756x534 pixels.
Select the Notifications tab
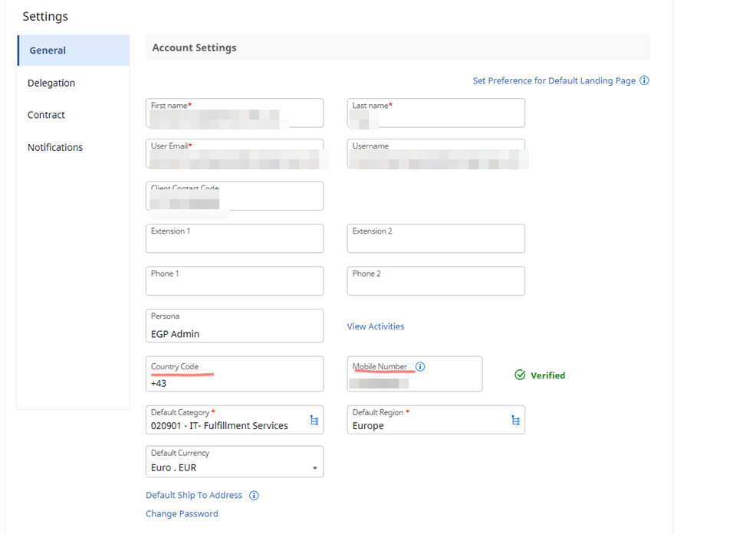pyautogui.click(x=55, y=147)
